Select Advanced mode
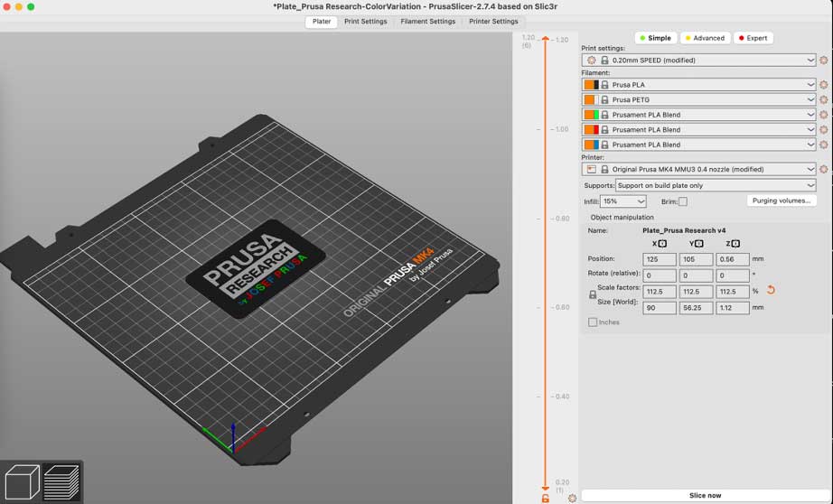Image resolution: width=833 pixels, height=504 pixels. coord(705,38)
